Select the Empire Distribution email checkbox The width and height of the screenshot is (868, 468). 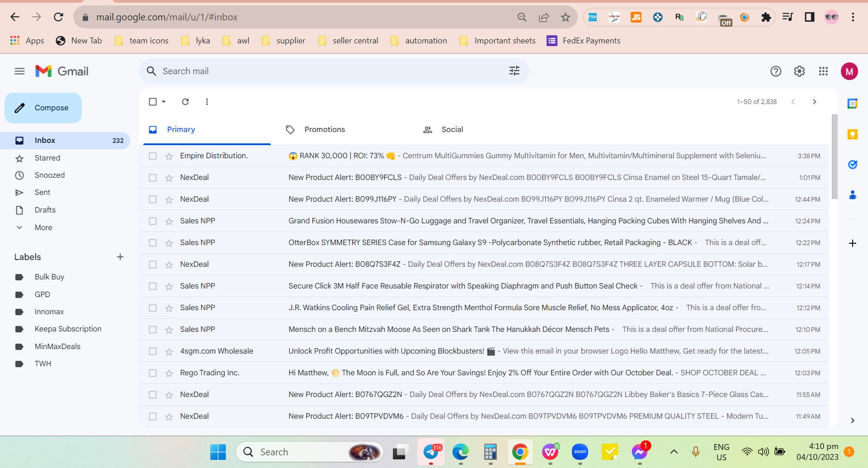point(153,156)
